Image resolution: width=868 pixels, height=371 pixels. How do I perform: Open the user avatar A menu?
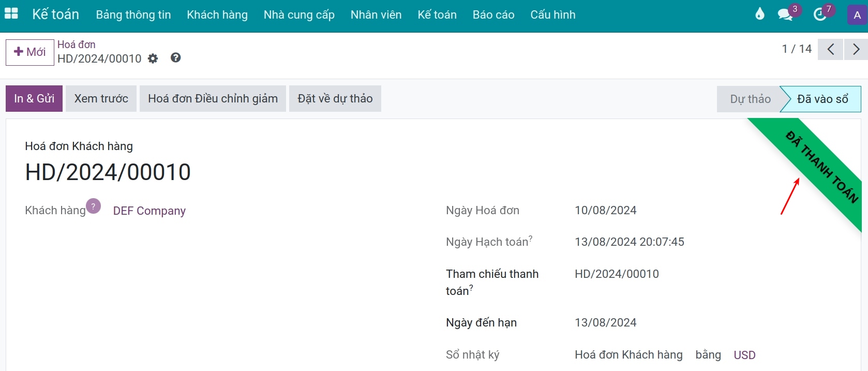click(857, 14)
